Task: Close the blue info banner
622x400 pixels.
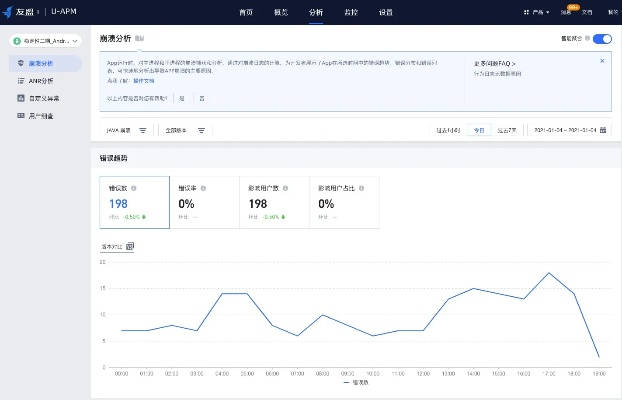Action: click(601, 61)
